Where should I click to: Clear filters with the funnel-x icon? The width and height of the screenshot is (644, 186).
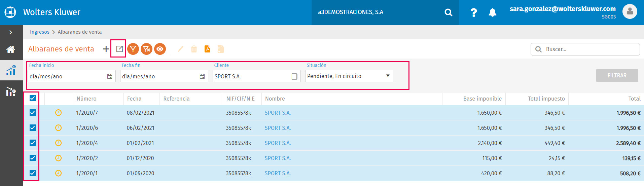tap(146, 49)
